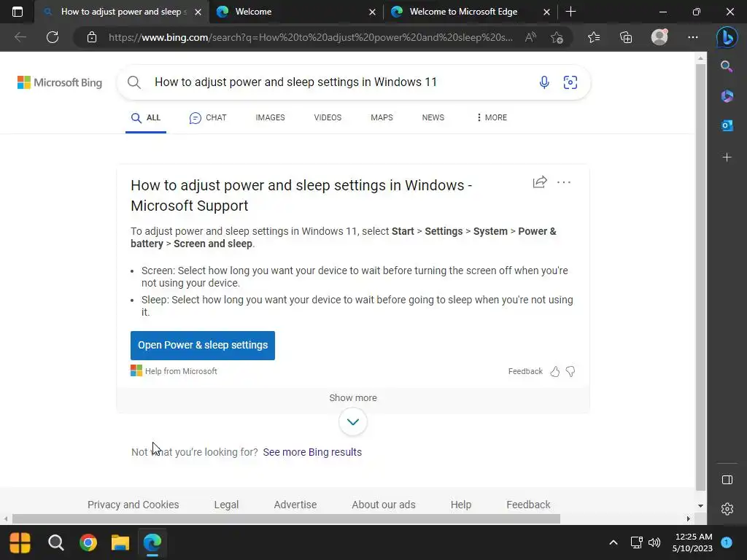Open sidebar Search icon
Image resolution: width=747 pixels, height=560 pixels.
(x=727, y=66)
